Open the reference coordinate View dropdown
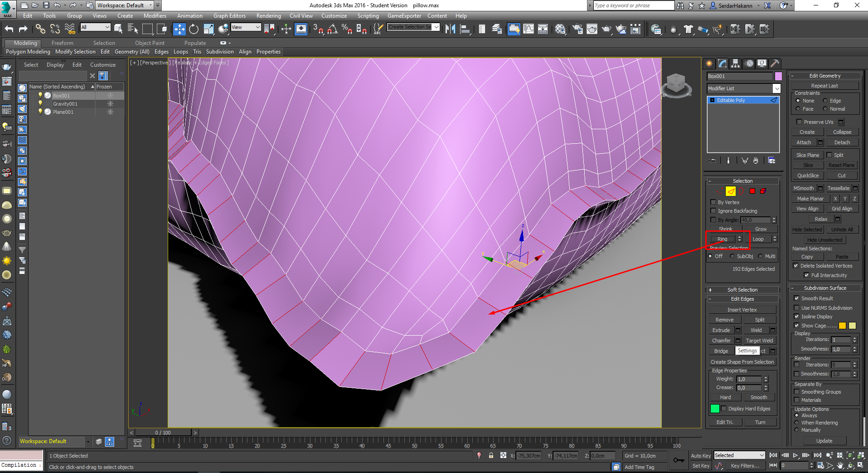 pyautogui.click(x=246, y=27)
